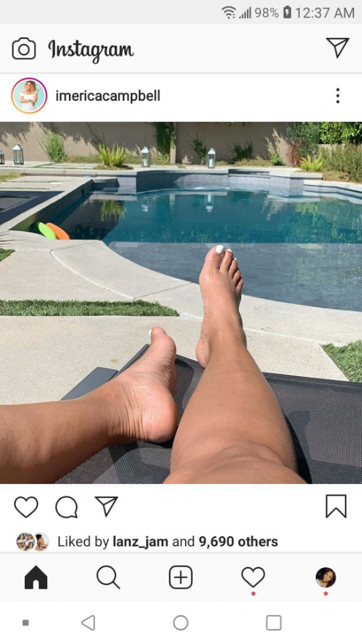Open your profile avatar tab
This screenshot has width=362, height=644.
(326, 578)
